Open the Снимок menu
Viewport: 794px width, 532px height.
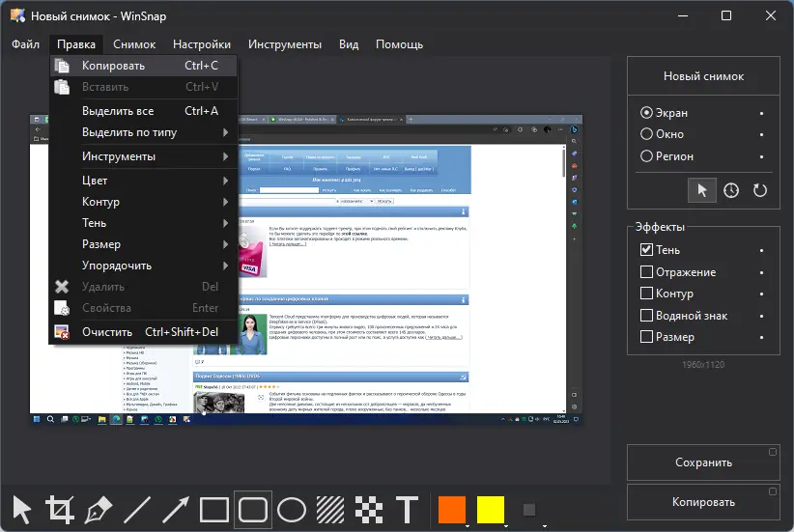[x=134, y=44]
